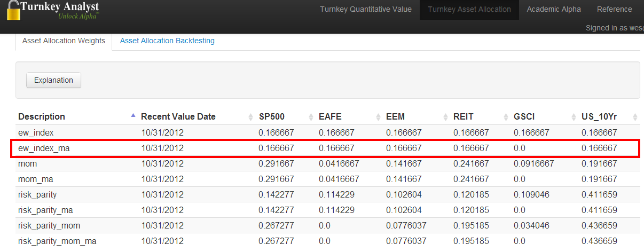Click the SP500 column header
The image size is (644, 252).
(272, 116)
